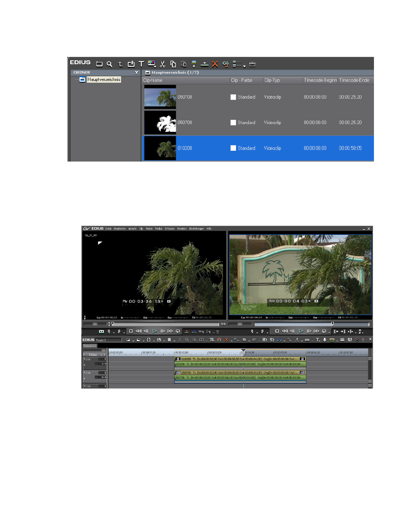This screenshot has width=411, height=532.
Task: Click the timeline delete red X icon
Action: (226, 340)
